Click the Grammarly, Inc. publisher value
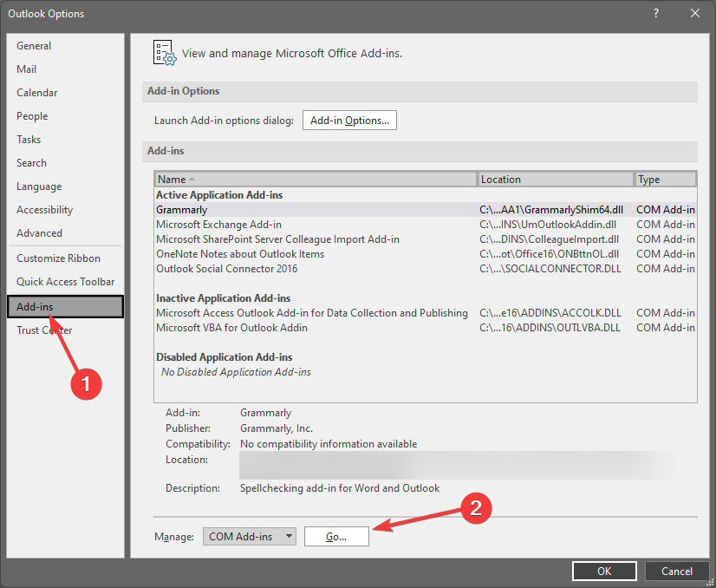Viewport: 716px width, 588px height. (x=277, y=428)
